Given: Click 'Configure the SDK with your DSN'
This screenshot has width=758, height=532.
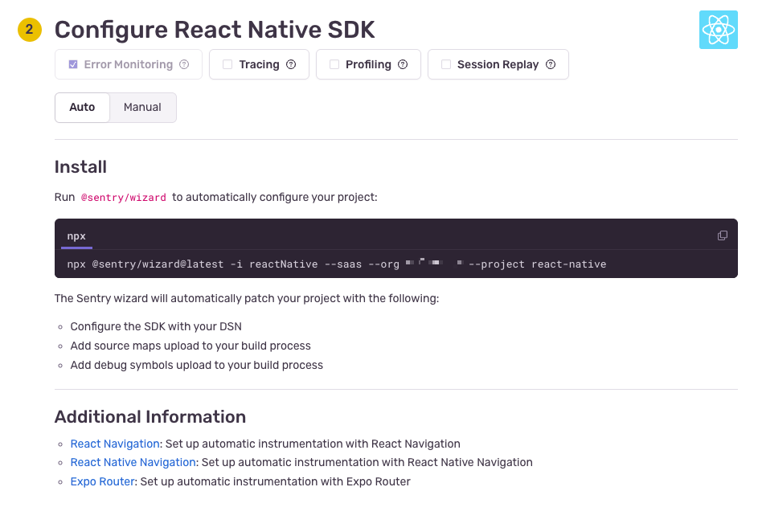Looking at the screenshot, I should [x=156, y=326].
